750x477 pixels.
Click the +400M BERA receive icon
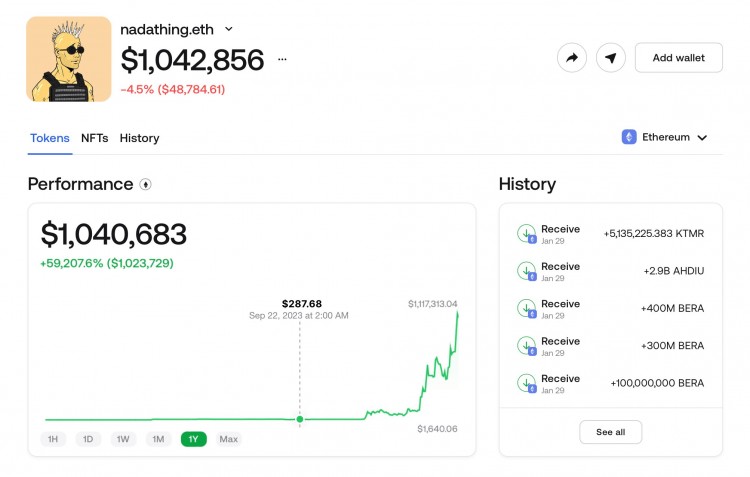point(527,308)
